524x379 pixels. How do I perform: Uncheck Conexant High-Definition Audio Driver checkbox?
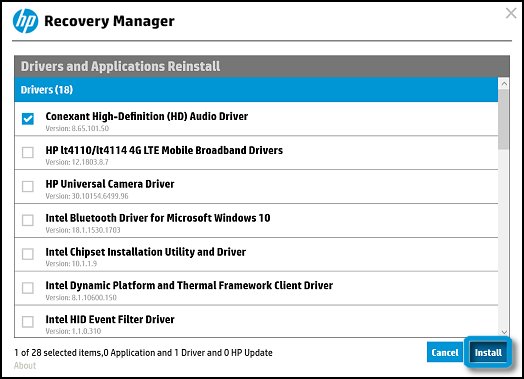(28, 118)
